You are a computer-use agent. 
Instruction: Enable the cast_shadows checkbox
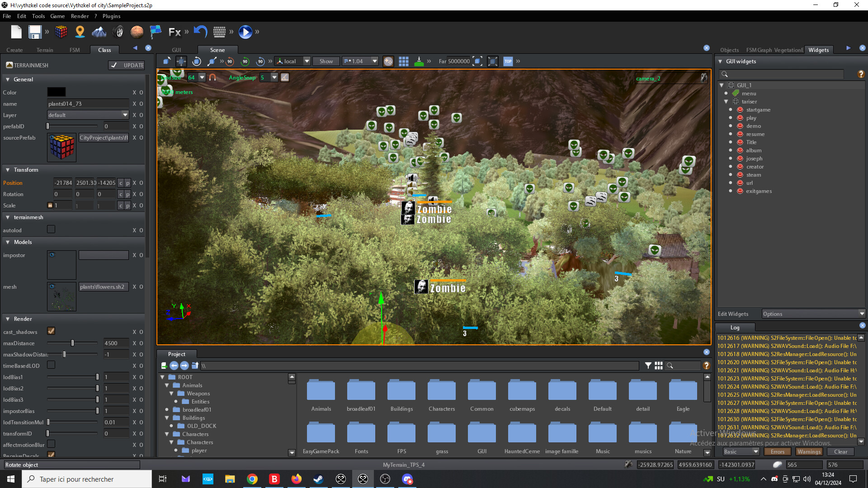coord(51,331)
